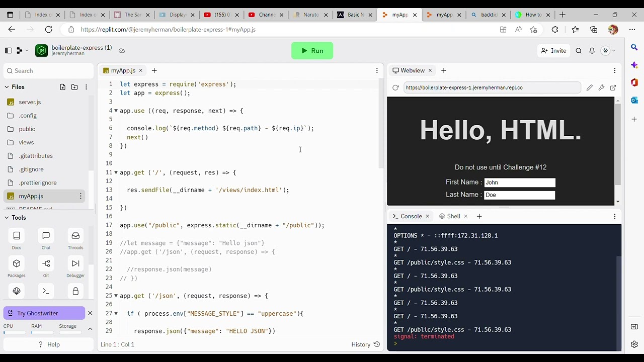Click the Webview tab

coord(408,70)
